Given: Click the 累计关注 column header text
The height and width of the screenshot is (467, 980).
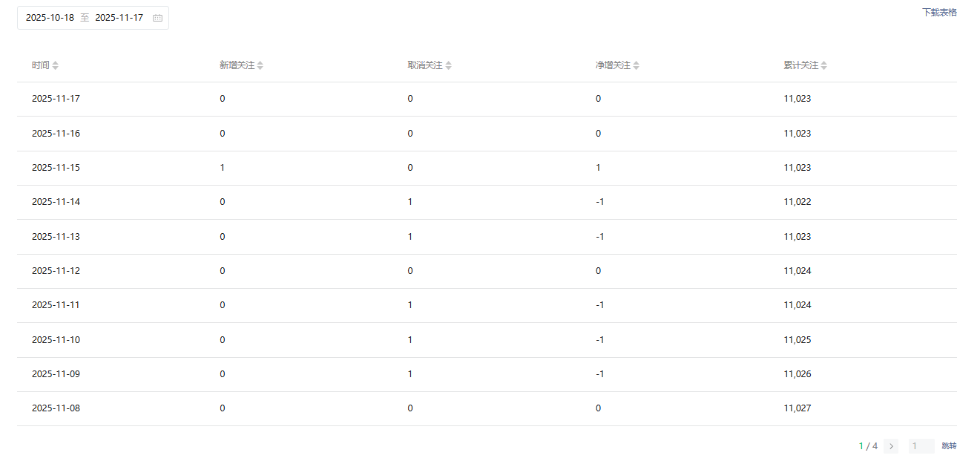Looking at the screenshot, I should tap(800, 65).
